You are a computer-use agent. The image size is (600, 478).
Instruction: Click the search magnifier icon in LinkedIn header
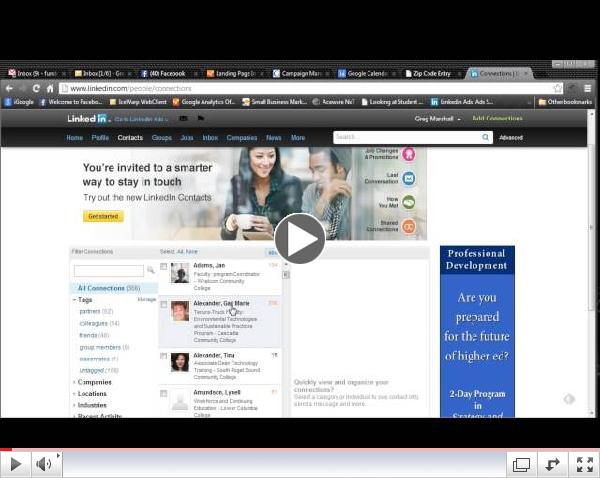pyautogui.click(x=485, y=137)
